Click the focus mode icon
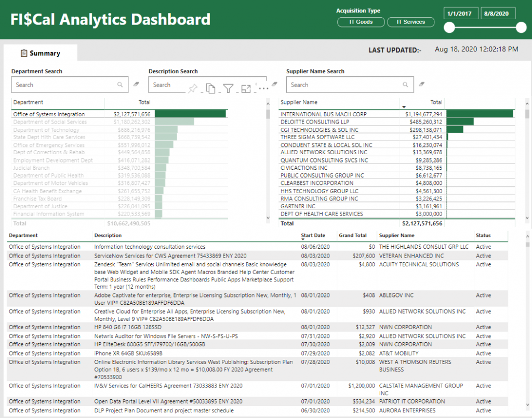This screenshot has width=532, height=418. click(x=246, y=89)
